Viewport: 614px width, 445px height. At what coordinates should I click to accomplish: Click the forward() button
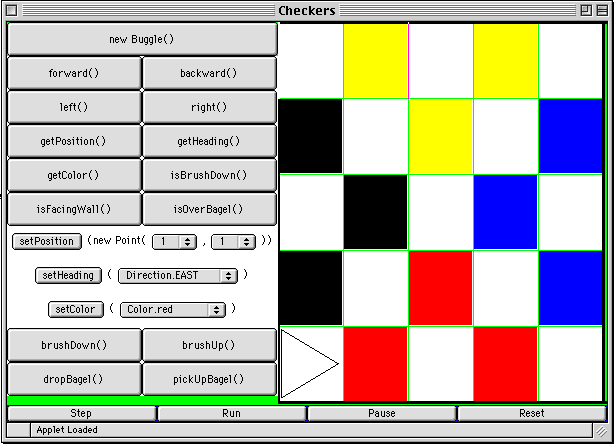[74, 73]
